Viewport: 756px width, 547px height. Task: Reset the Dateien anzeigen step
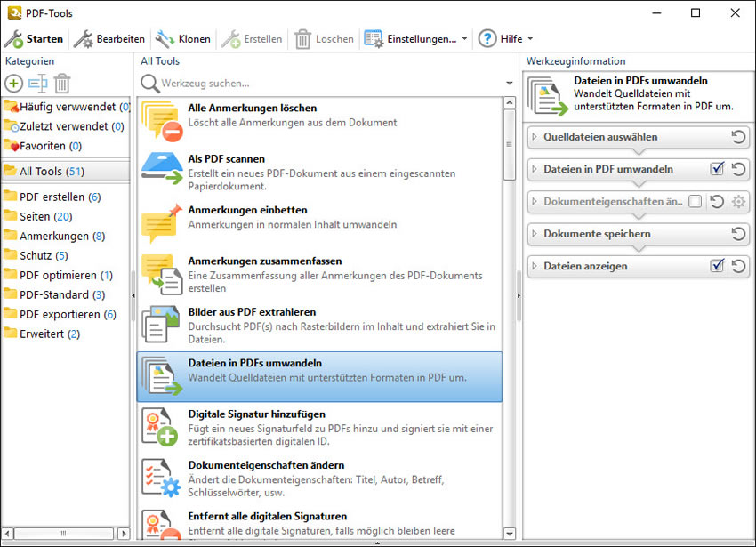pos(738,266)
